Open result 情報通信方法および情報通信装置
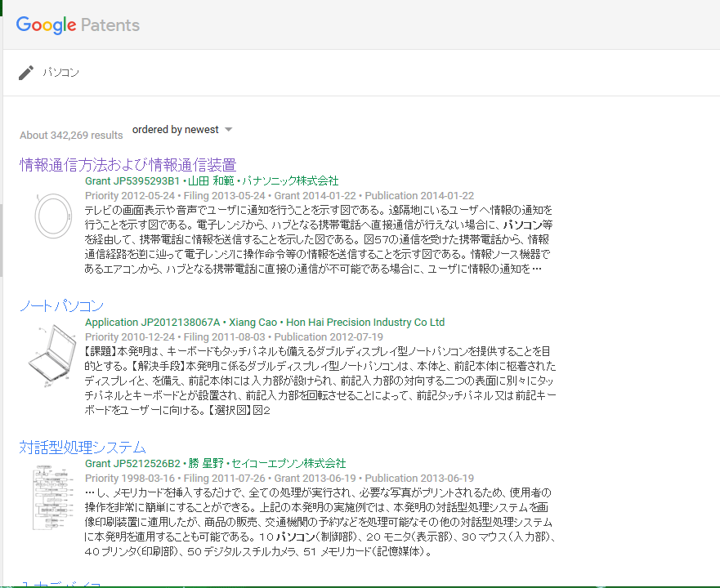The width and height of the screenshot is (720, 588). 128,165
